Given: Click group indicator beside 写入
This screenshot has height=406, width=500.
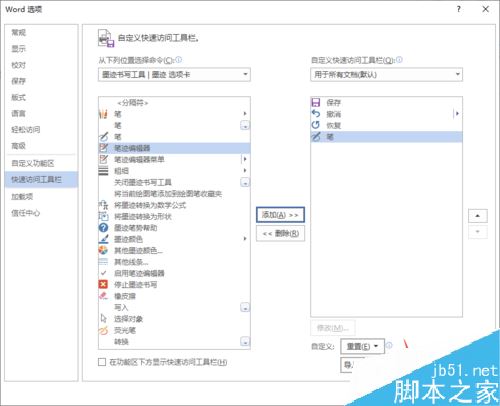Looking at the screenshot, I should [x=245, y=307].
